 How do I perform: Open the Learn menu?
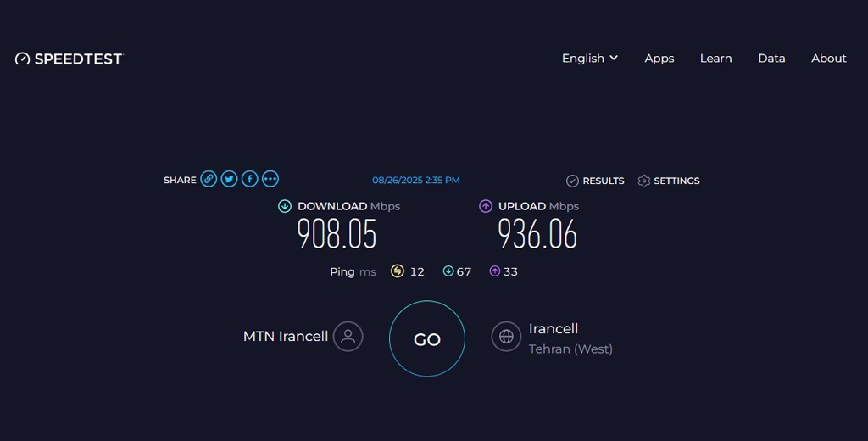[x=715, y=59]
